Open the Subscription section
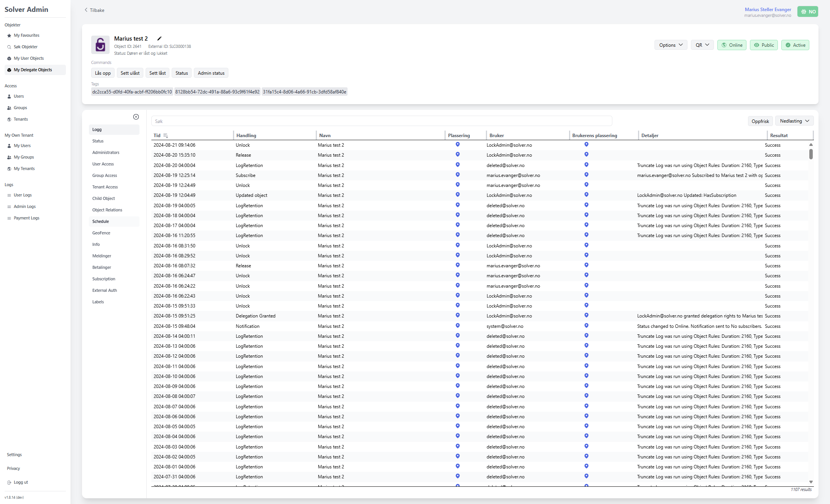 114,279
